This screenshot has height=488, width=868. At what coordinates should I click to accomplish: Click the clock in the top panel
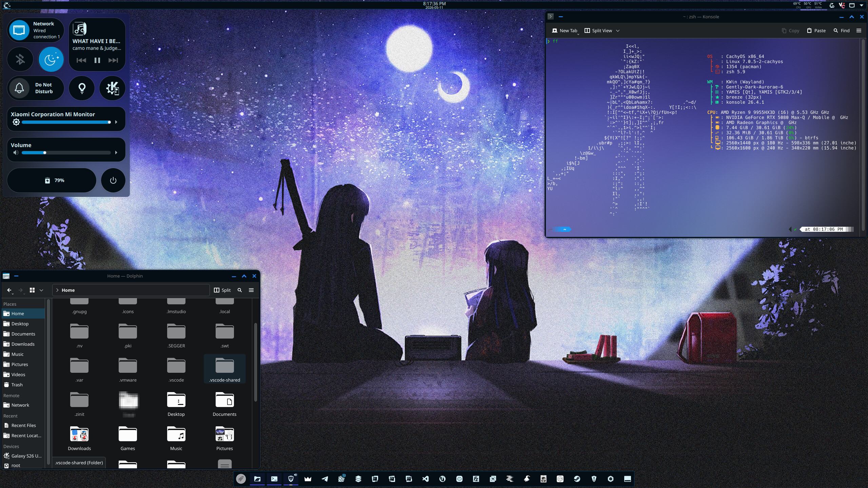(434, 5)
